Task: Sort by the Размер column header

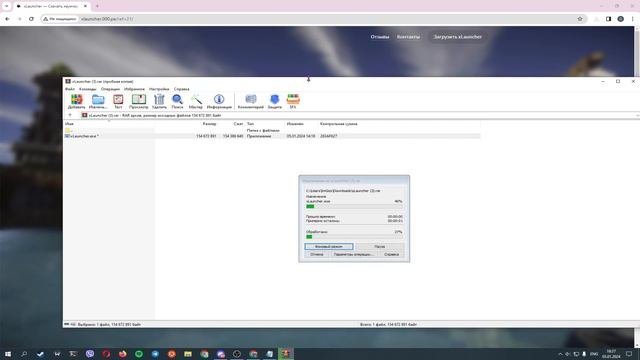Action: [x=209, y=124]
